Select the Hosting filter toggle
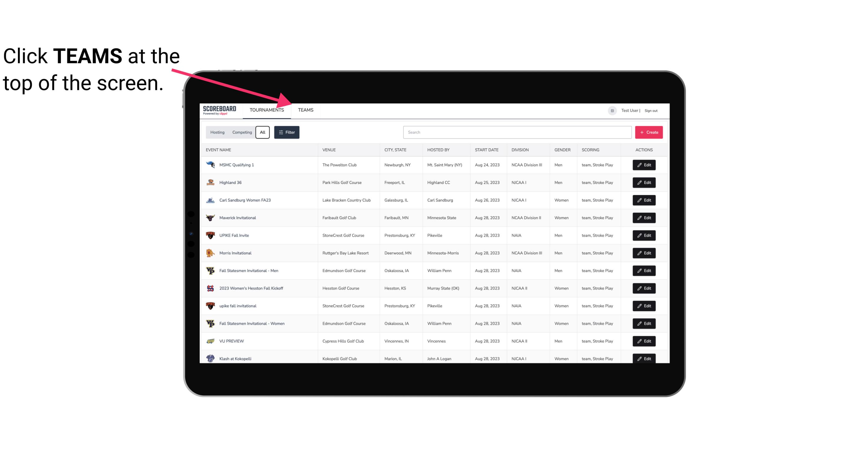 click(x=218, y=132)
